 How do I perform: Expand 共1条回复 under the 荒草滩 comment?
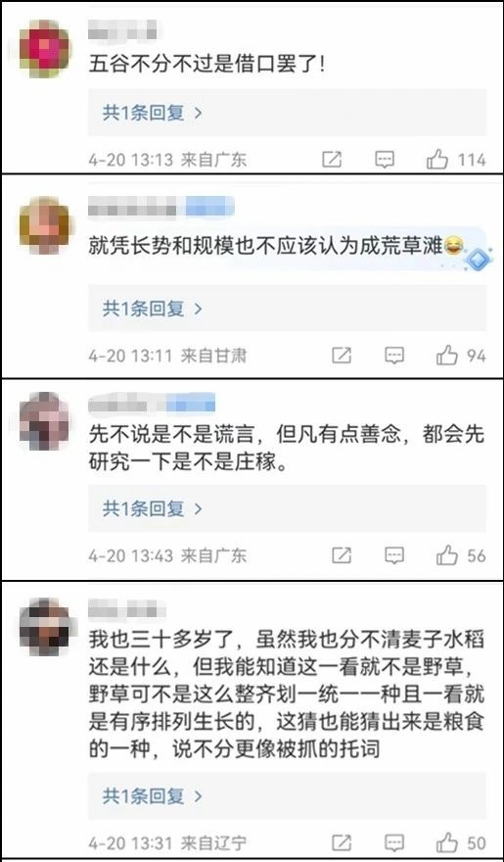153,309
